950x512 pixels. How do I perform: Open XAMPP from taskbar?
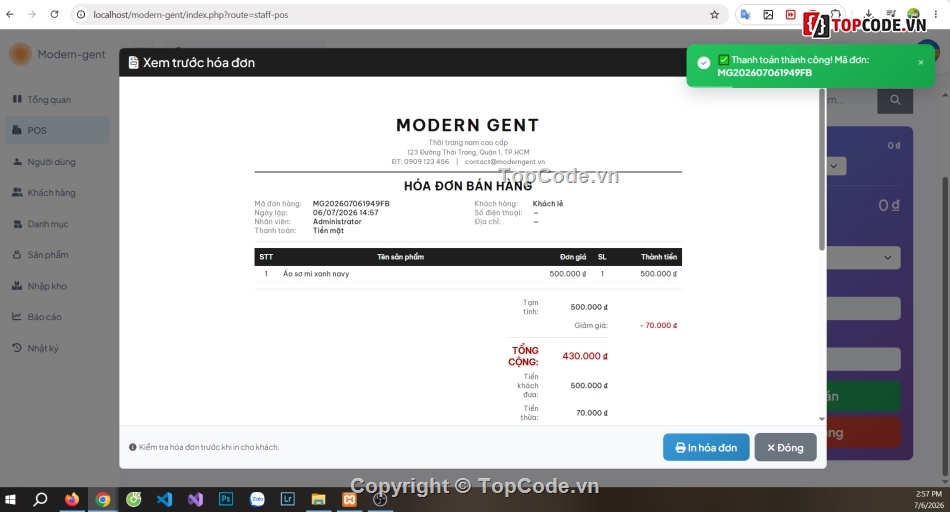click(x=350, y=499)
